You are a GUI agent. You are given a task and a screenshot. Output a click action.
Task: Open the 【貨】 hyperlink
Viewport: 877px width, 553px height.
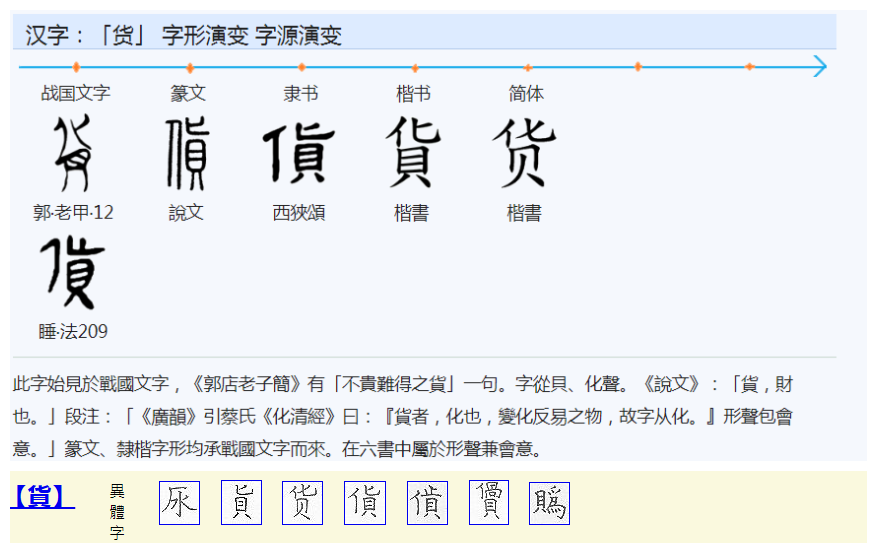(43, 497)
